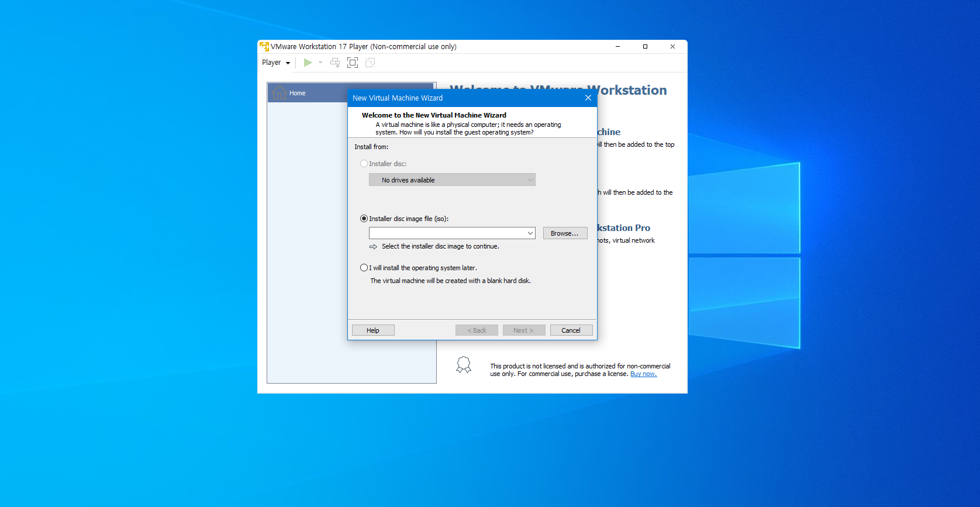Image resolution: width=980 pixels, height=507 pixels.
Task: Click the Browse... button
Action: pyautogui.click(x=565, y=233)
